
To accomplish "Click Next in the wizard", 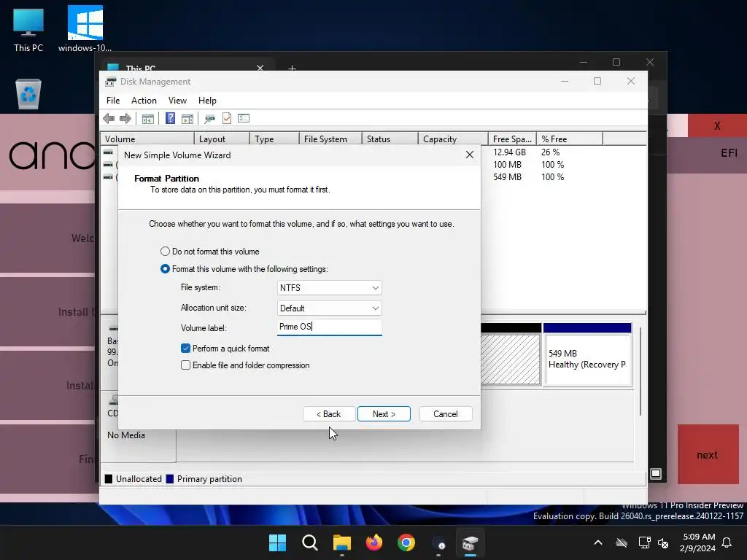I will tap(384, 414).
